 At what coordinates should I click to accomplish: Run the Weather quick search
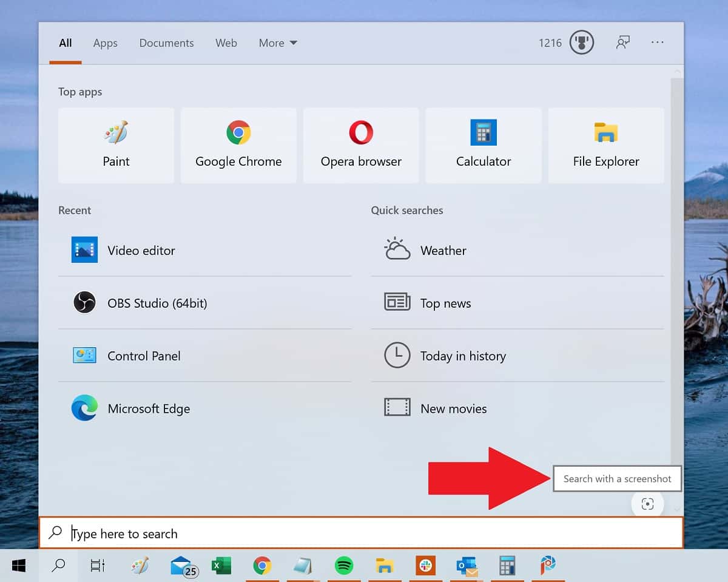(517, 250)
